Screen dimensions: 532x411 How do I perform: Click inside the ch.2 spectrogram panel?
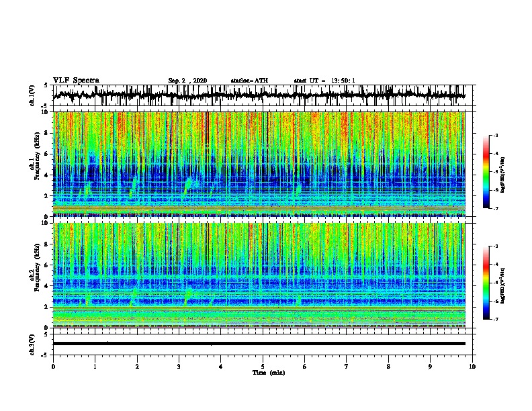[259, 275]
